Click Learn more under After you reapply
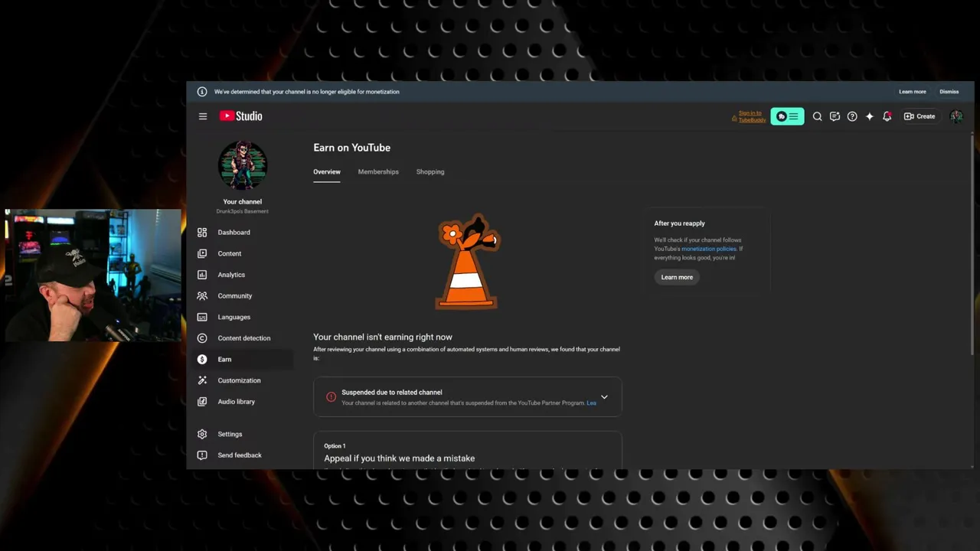Image resolution: width=980 pixels, height=551 pixels. (x=677, y=277)
